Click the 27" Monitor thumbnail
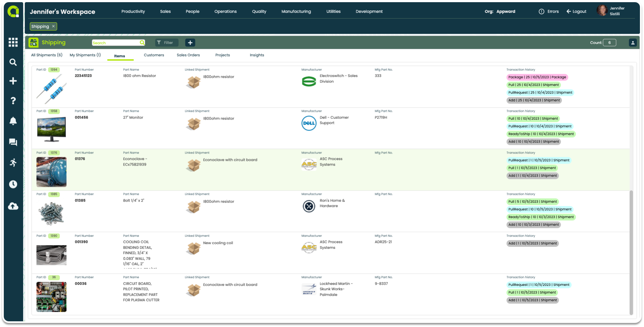The image size is (644, 327). pyautogui.click(x=51, y=129)
